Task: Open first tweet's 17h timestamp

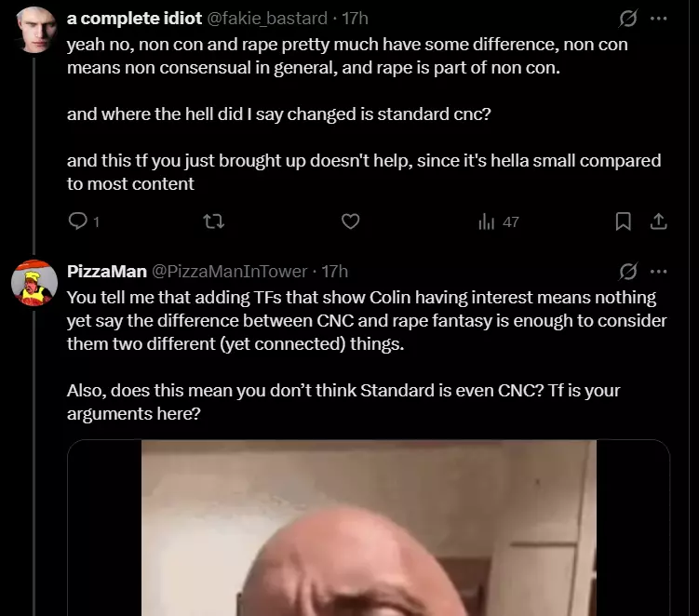Action: click(x=355, y=19)
